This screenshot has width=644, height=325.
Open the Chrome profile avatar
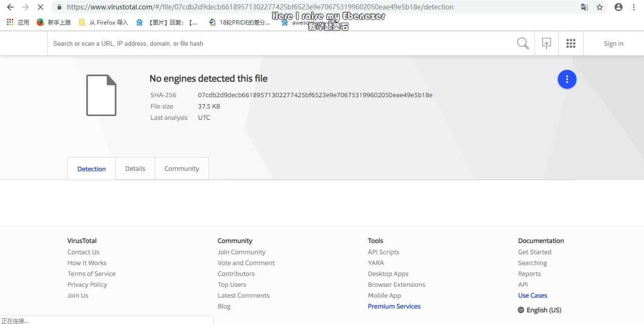pyautogui.click(x=619, y=7)
